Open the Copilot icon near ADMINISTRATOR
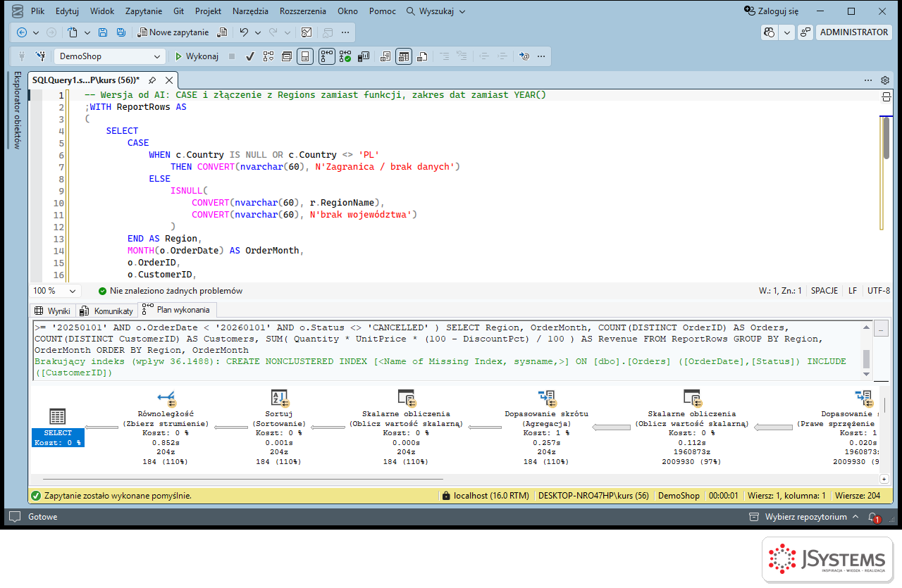Image resolution: width=902 pixels, height=588 pixels. tap(770, 32)
